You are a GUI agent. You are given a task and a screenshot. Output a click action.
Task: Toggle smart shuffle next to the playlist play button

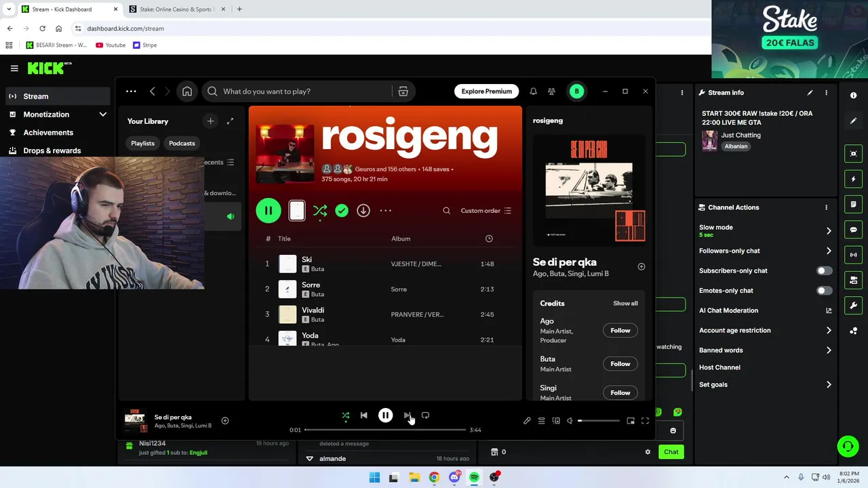320,211
